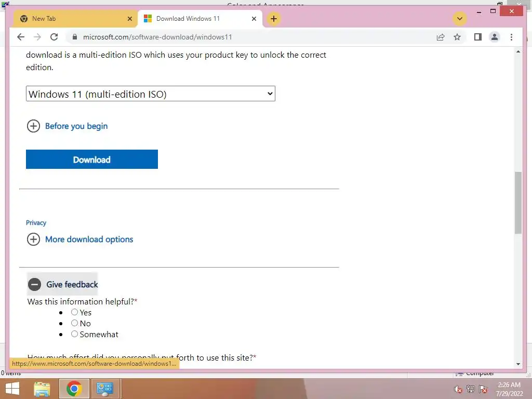Viewport: 532px width, 399px height.
Task: Open the tab search dropdown in the title bar
Action: (x=460, y=19)
